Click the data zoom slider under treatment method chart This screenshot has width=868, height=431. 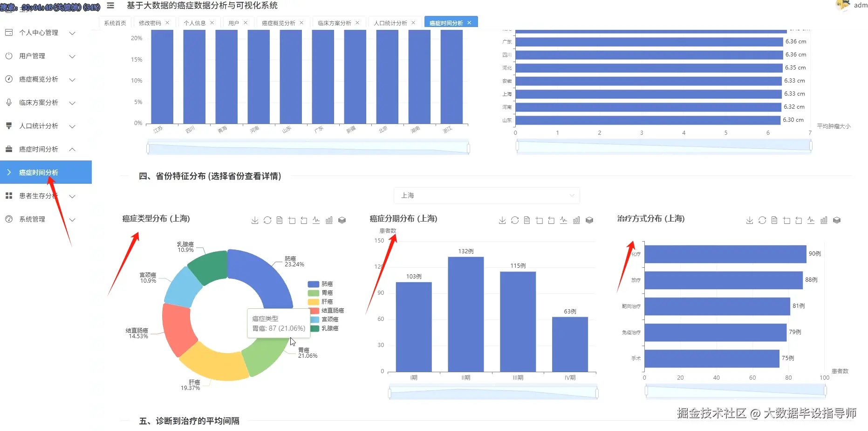coord(735,391)
